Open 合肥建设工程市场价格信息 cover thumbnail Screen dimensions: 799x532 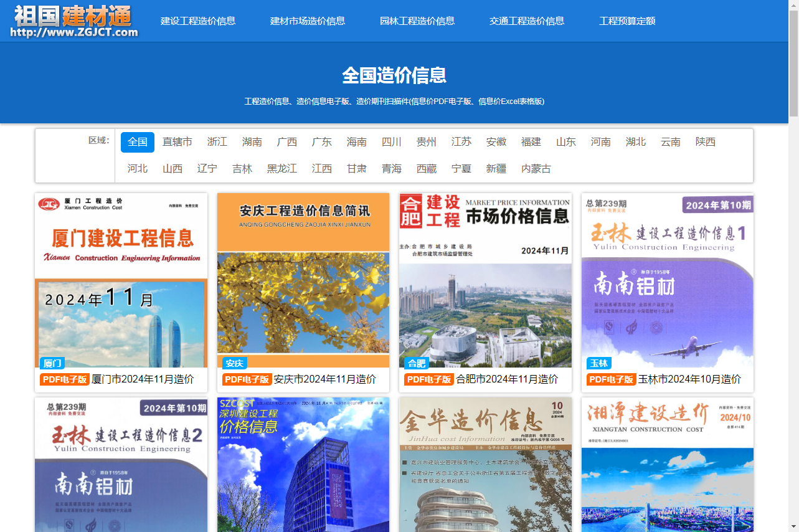pos(485,280)
